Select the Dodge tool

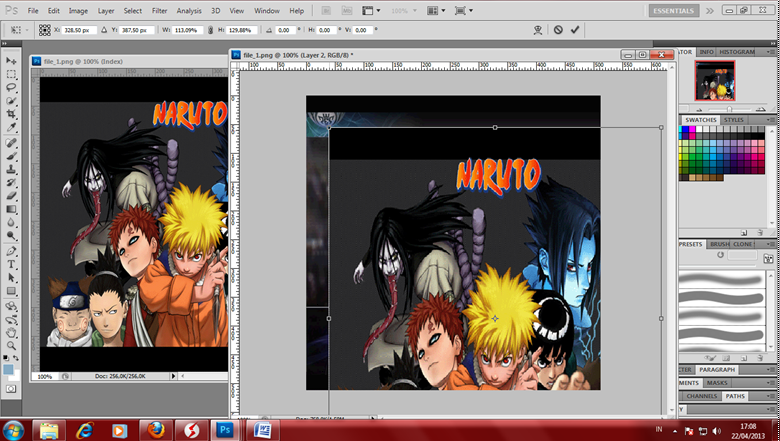coord(11,236)
